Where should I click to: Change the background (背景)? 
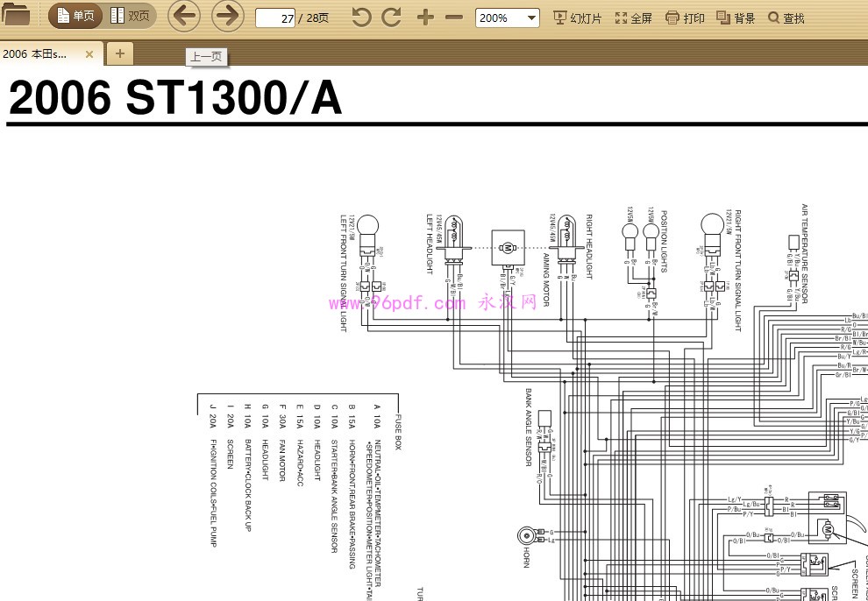click(736, 18)
